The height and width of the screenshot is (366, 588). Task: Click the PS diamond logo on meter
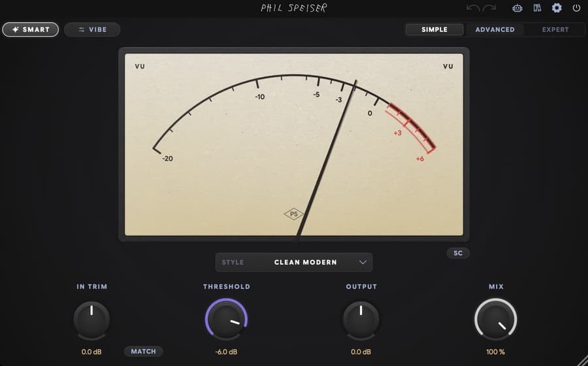click(293, 214)
